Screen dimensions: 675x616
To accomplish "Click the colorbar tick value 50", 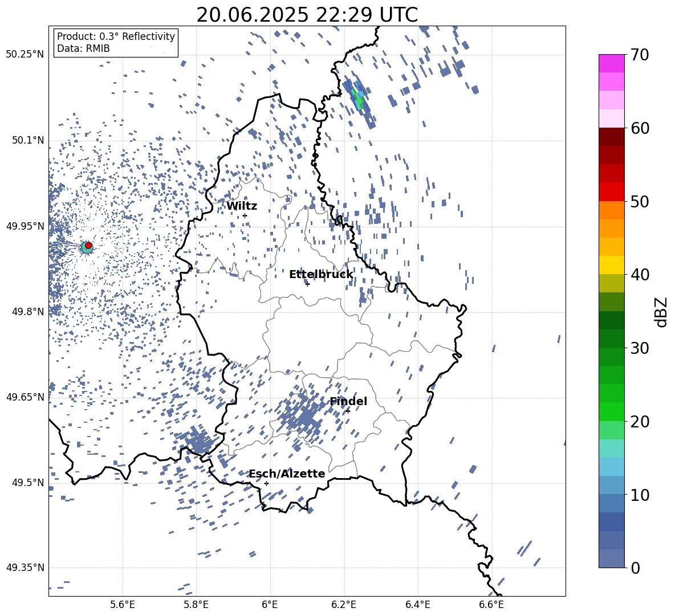I will click(x=640, y=201).
